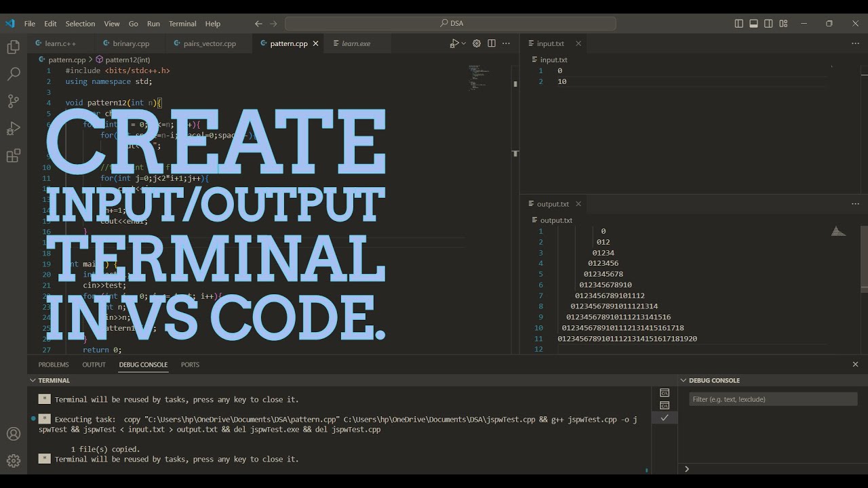Open the Go menu
The height and width of the screenshot is (488, 868).
[x=133, y=23]
